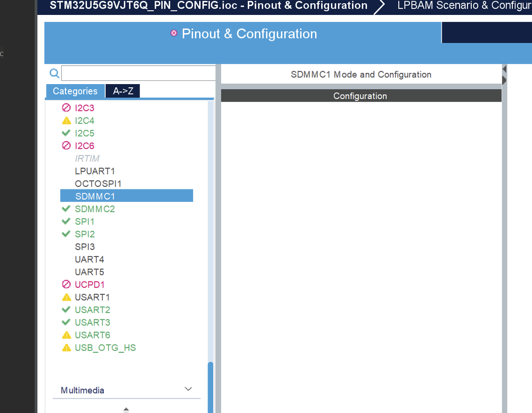The width and height of the screenshot is (532, 413).
Task: Select USART3 peripheral
Action: tap(93, 322)
